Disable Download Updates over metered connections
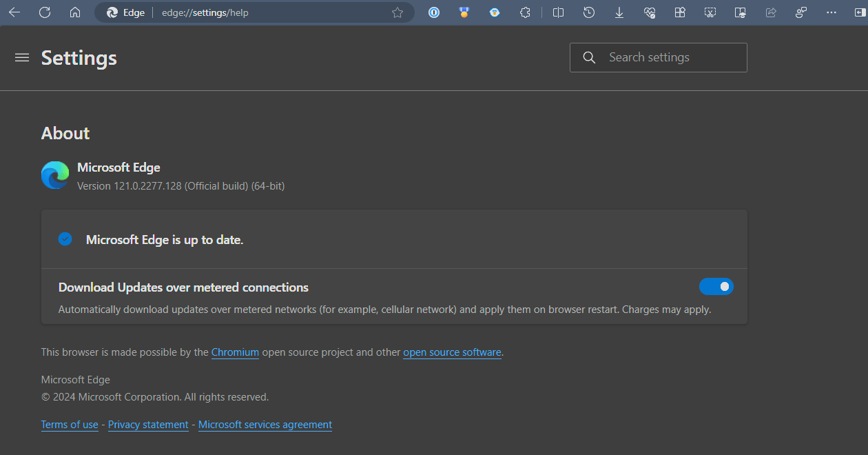Viewport: 868px width, 455px height. click(x=716, y=287)
